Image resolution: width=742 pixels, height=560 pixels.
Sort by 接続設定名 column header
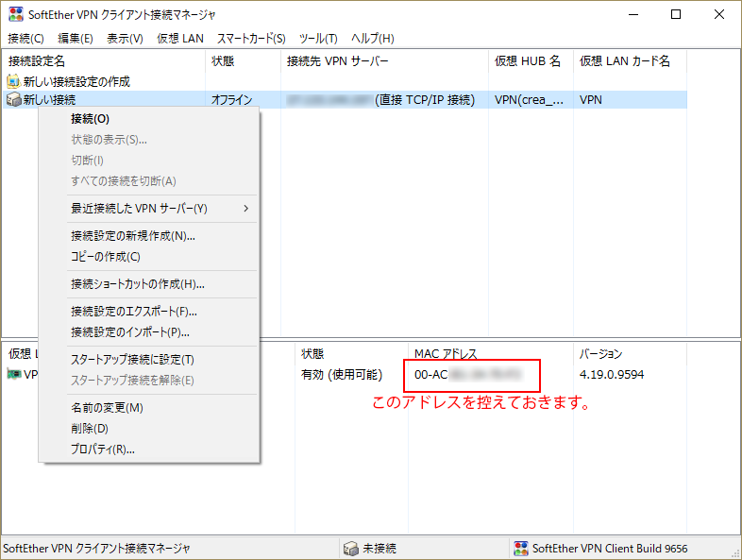click(x=38, y=61)
